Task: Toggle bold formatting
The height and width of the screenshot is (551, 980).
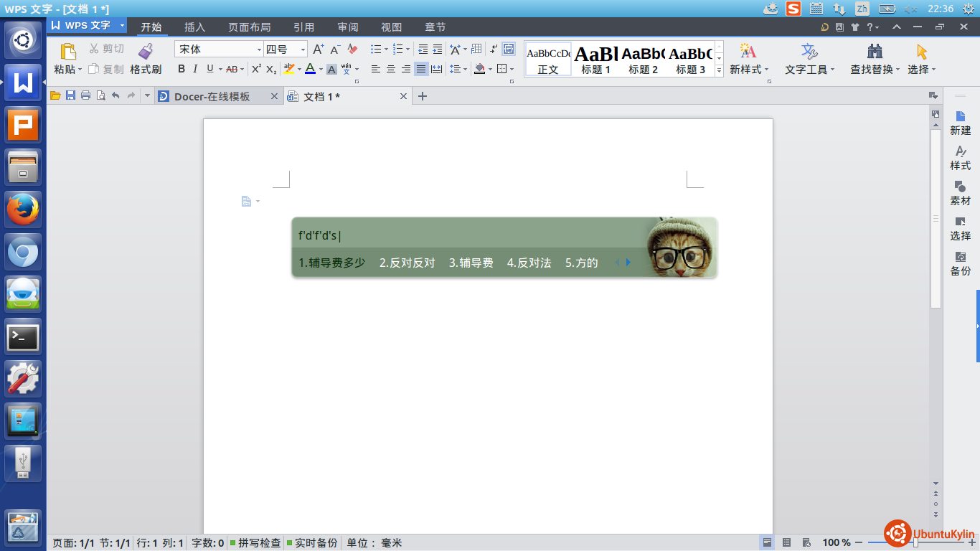Action: click(x=182, y=69)
